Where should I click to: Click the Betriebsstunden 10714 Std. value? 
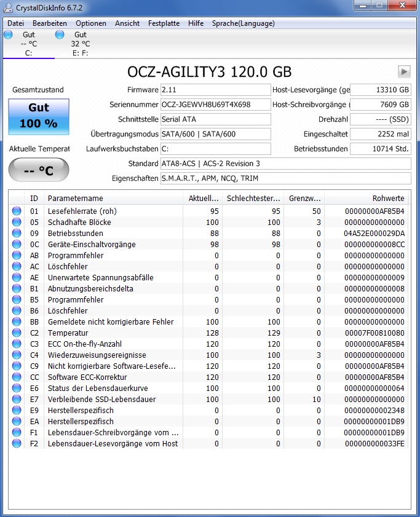coord(381,149)
